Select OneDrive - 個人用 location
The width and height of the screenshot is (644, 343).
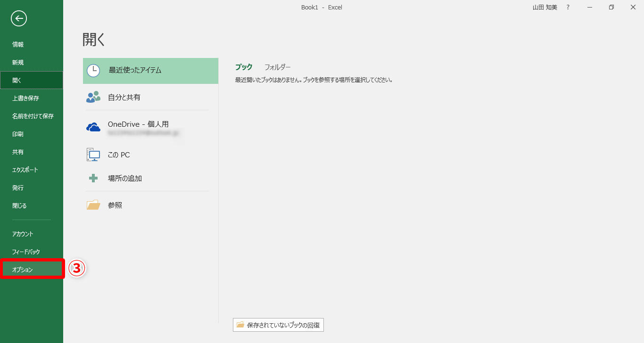pyautogui.click(x=150, y=127)
